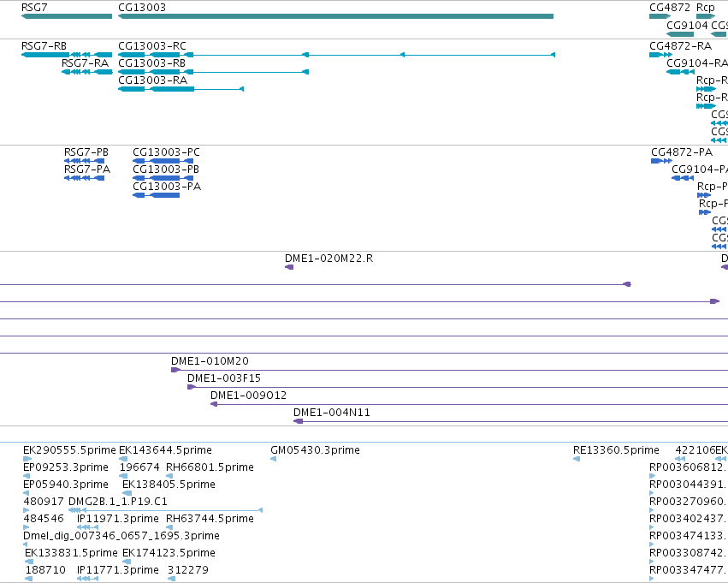Select the DME1-020M22.R arrow marker
This screenshot has width=728, height=583.
[x=289, y=267]
